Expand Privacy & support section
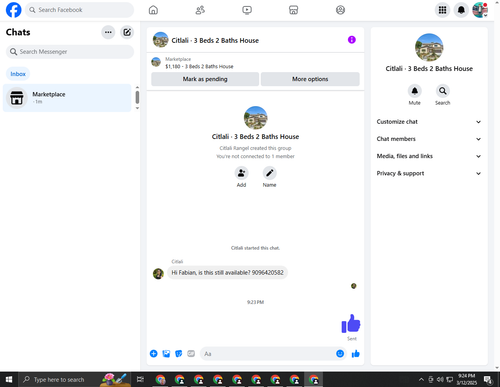The image size is (500, 387). pos(429,173)
